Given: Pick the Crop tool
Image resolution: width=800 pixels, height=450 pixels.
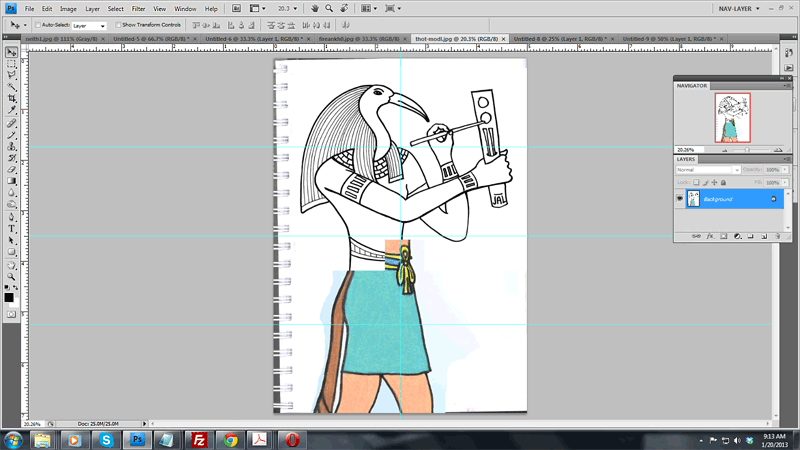Looking at the screenshot, I should click(x=12, y=99).
